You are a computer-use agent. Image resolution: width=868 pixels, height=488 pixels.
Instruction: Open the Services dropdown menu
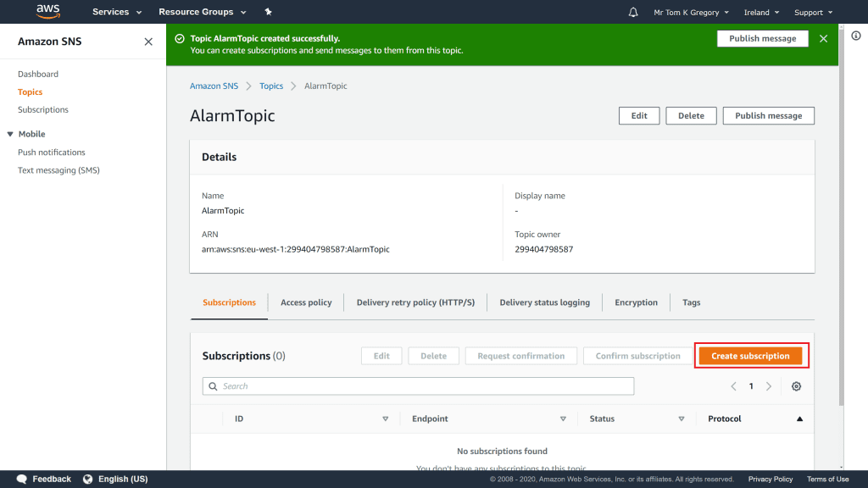point(116,13)
